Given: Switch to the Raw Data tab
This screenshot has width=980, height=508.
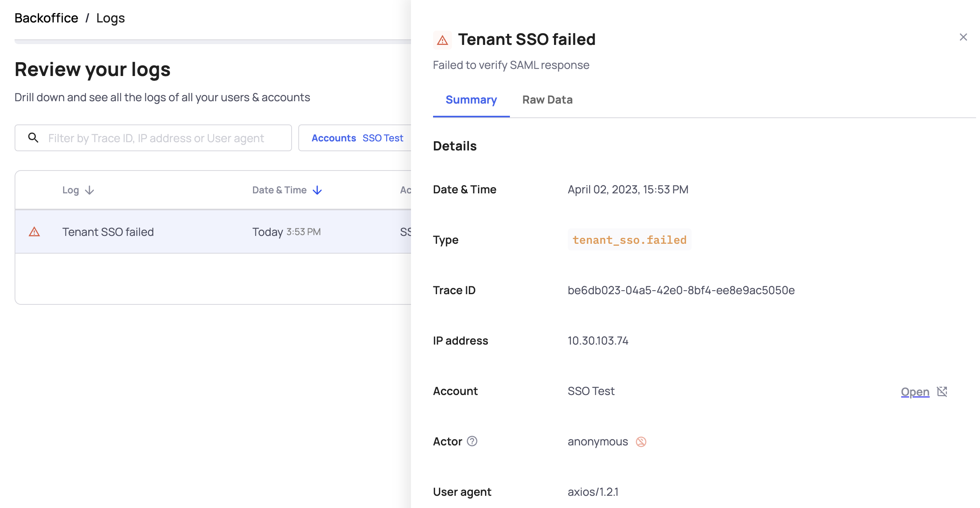Looking at the screenshot, I should pos(547,100).
